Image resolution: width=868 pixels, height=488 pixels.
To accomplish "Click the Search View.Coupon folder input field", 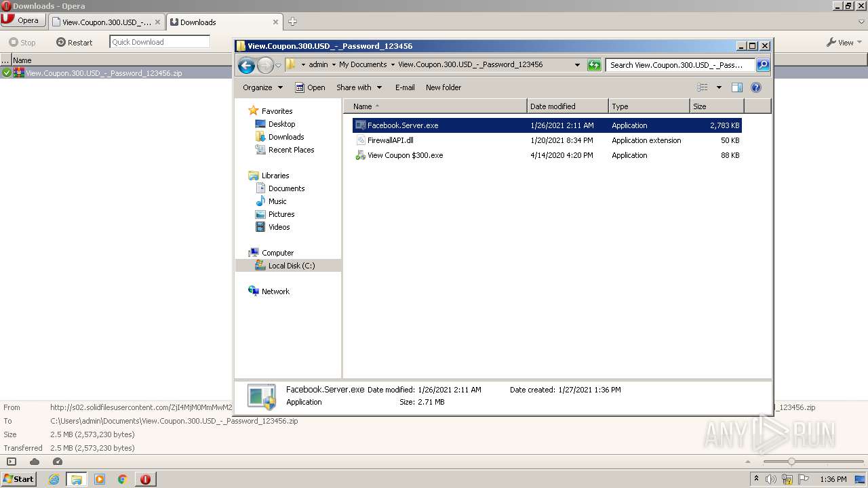I will click(x=679, y=65).
